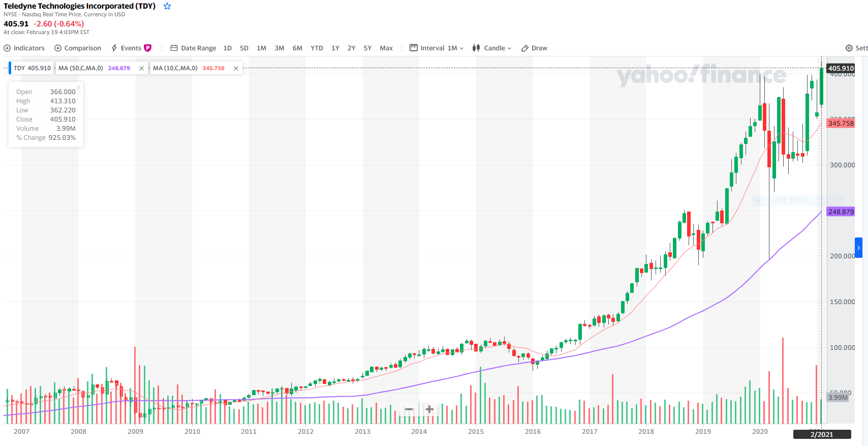Screen dimensions: 868x446
Task: Select the 5D range
Action: 244,48
